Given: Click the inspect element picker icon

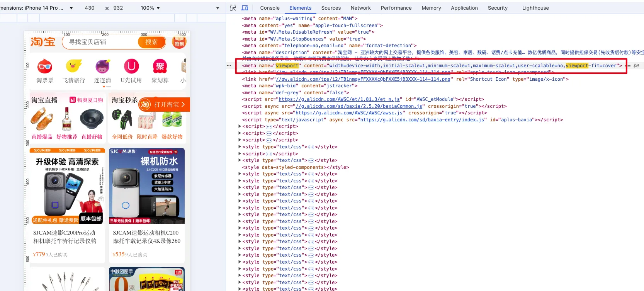Looking at the screenshot, I should 233,8.
